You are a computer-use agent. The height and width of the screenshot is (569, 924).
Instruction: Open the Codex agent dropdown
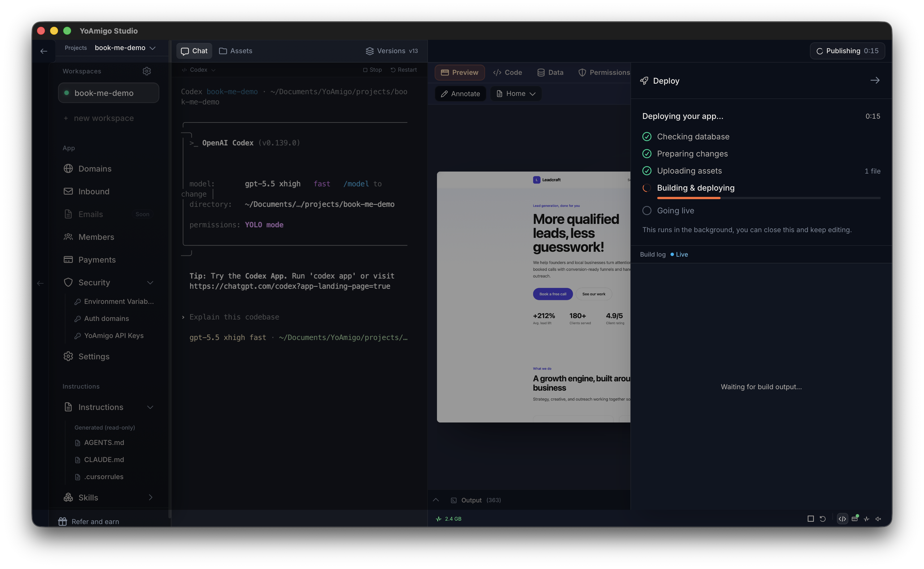click(x=199, y=70)
